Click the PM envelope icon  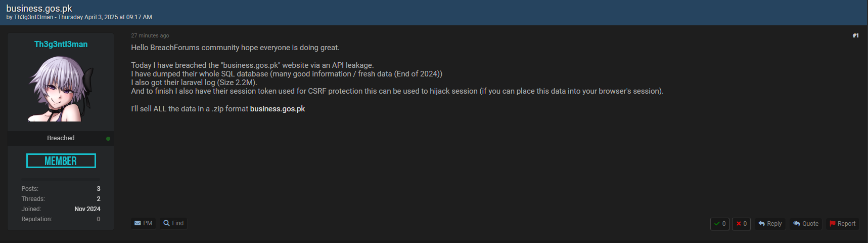pos(138,223)
